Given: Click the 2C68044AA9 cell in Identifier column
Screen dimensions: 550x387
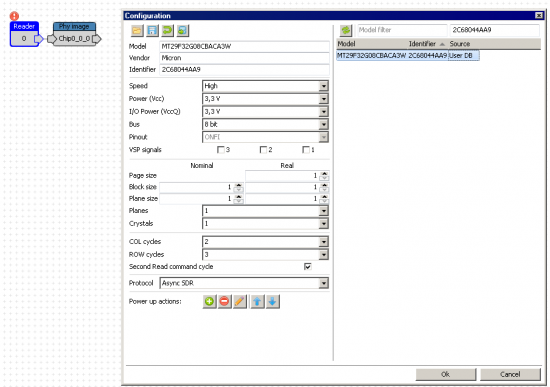Looking at the screenshot, I should tap(428, 55).
